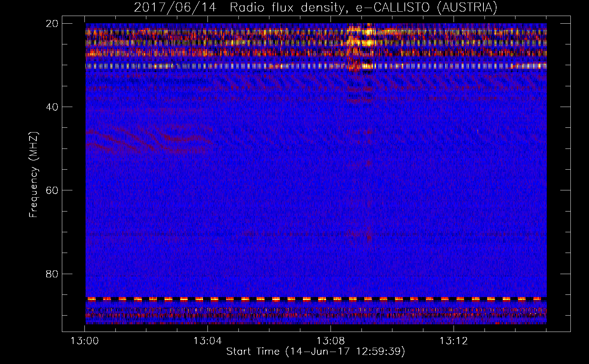
Task: Click the 20 MHz frequency tick label
Action: tap(52, 23)
